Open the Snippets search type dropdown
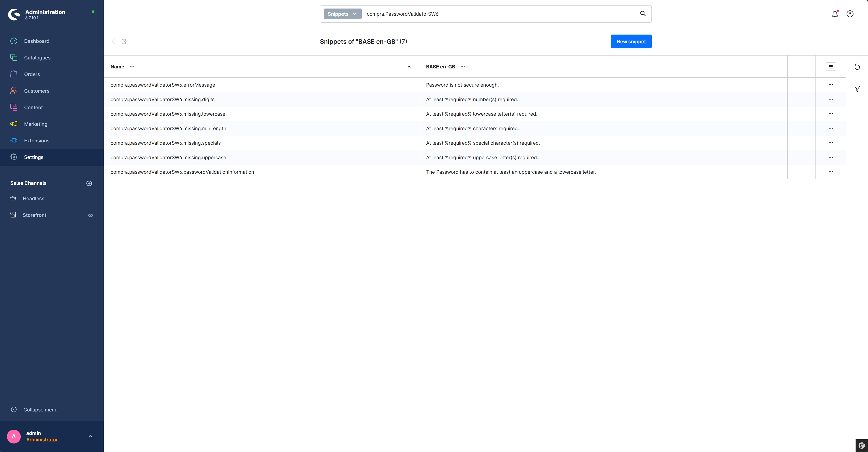Viewport: 868px width, 452px height. [x=342, y=14]
